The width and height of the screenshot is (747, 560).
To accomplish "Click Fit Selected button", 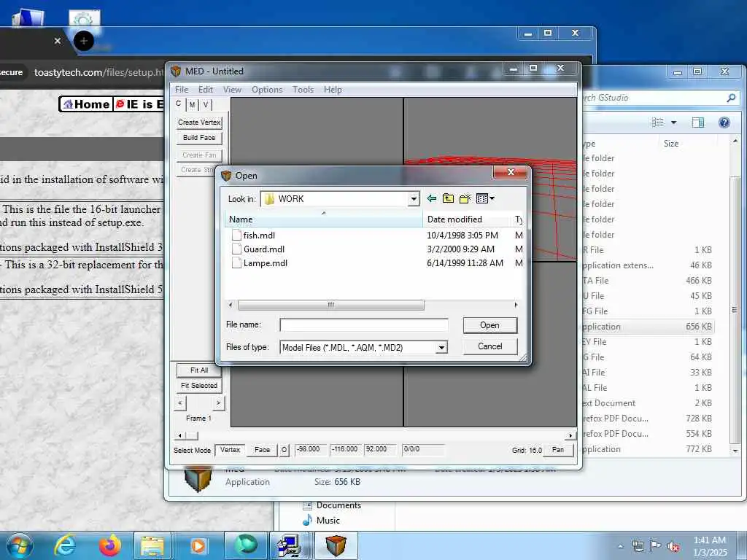I will coord(199,385).
